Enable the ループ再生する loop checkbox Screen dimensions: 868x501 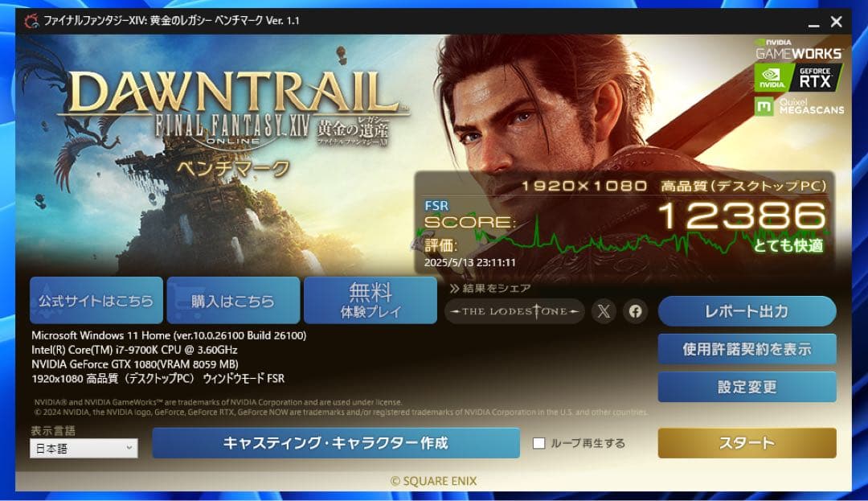pyautogui.click(x=538, y=443)
